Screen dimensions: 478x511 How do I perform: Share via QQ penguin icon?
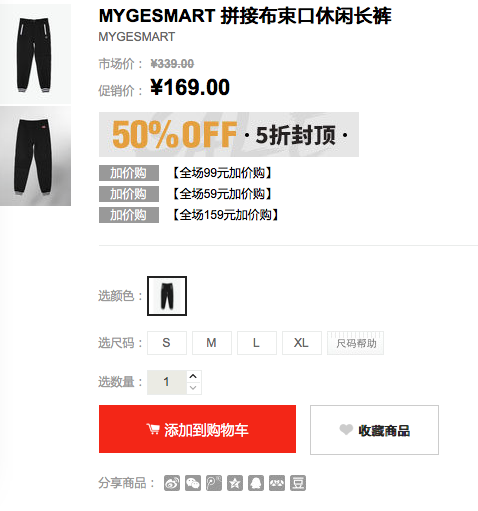pyautogui.click(x=256, y=483)
